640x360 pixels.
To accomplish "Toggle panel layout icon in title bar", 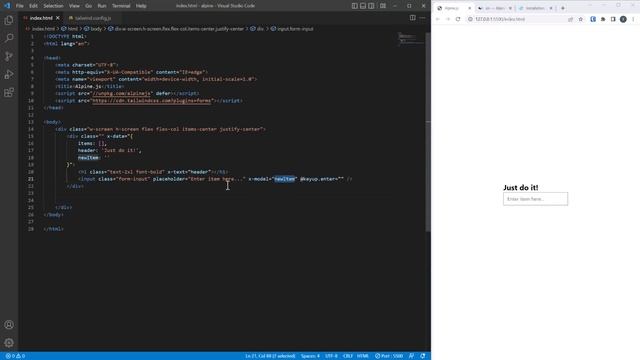I will pyautogui.click(x=363, y=6).
